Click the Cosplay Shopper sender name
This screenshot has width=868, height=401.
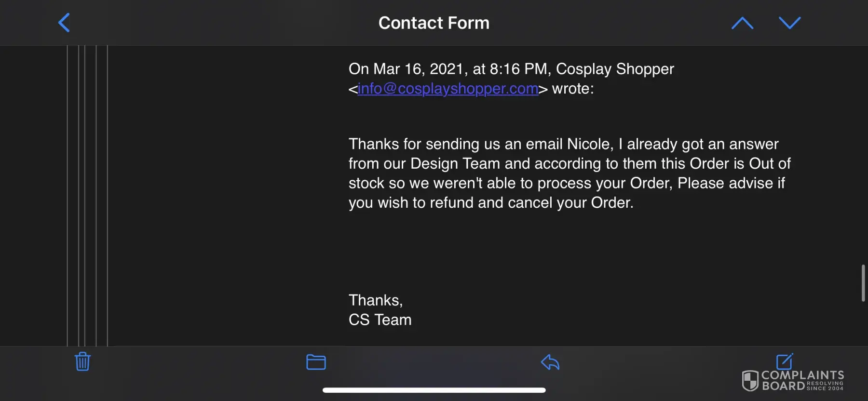tap(615, 69)
